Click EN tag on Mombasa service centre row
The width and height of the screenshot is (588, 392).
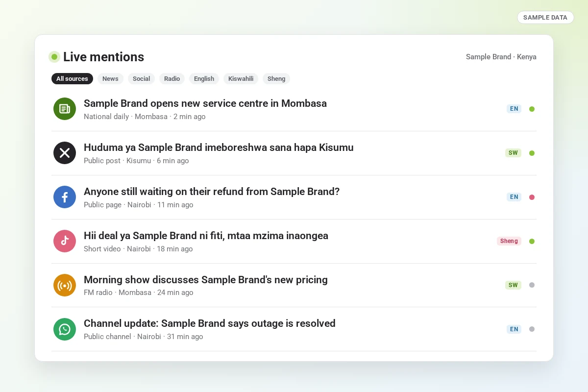pyautogui.click(x=514, y=109)
